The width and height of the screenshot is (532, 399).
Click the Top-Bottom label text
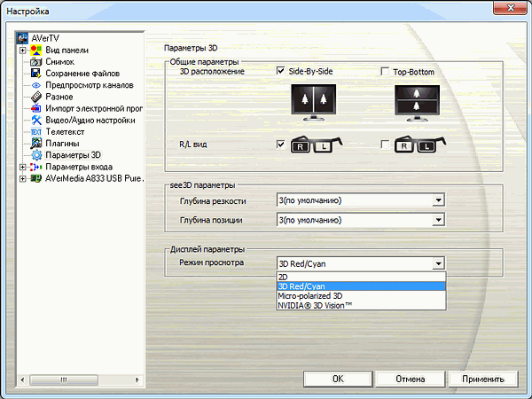pos(413,72)
